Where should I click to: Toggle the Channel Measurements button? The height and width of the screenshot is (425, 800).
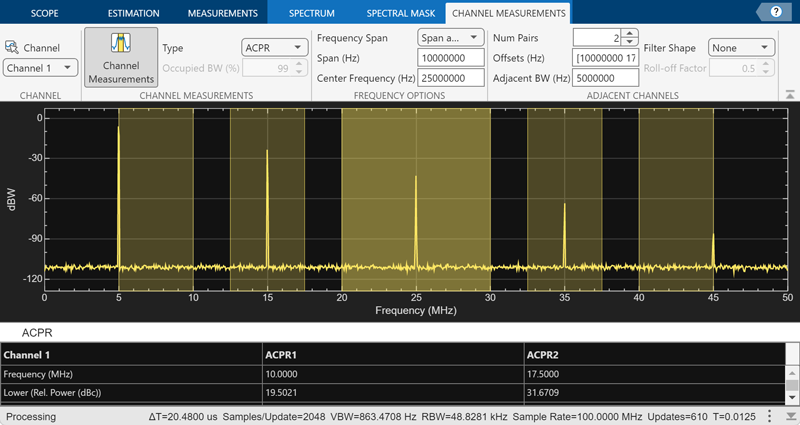click(121, 57)
